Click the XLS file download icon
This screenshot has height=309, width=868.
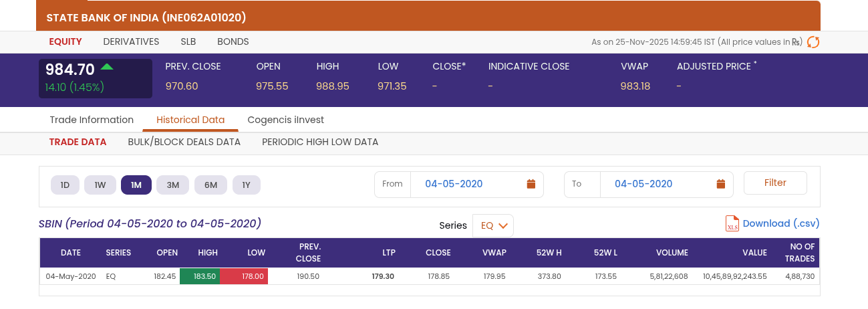pyautogui.click(x=732, y=223)
